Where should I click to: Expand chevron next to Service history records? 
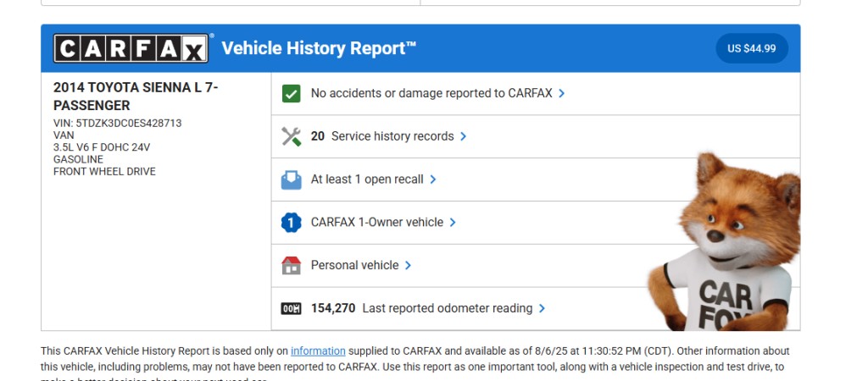coord(464,136)
